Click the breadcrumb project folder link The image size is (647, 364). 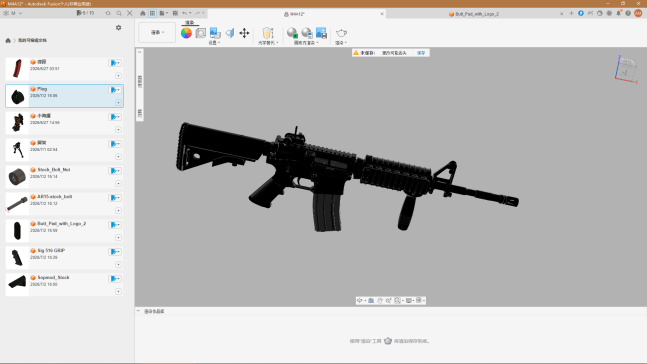(33, 40)
